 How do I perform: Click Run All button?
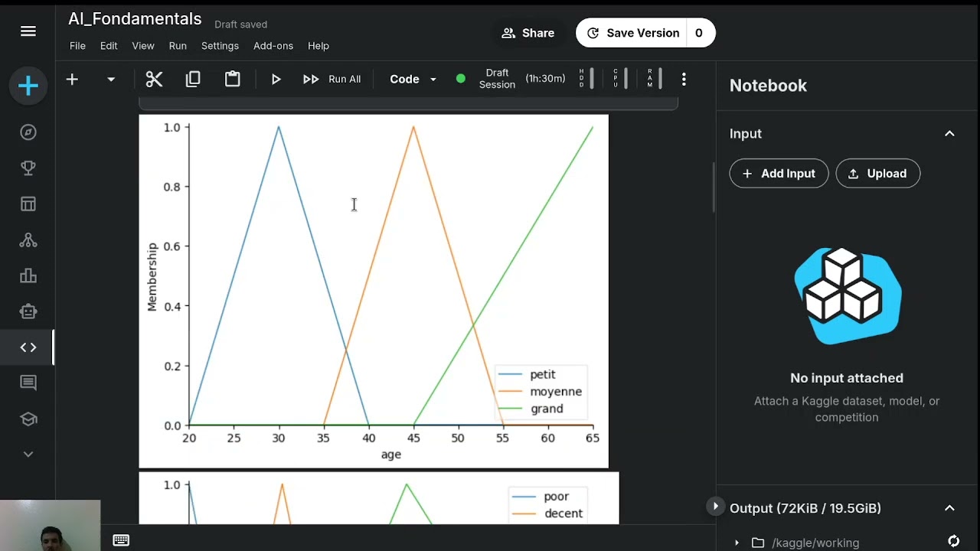point(332,79)
